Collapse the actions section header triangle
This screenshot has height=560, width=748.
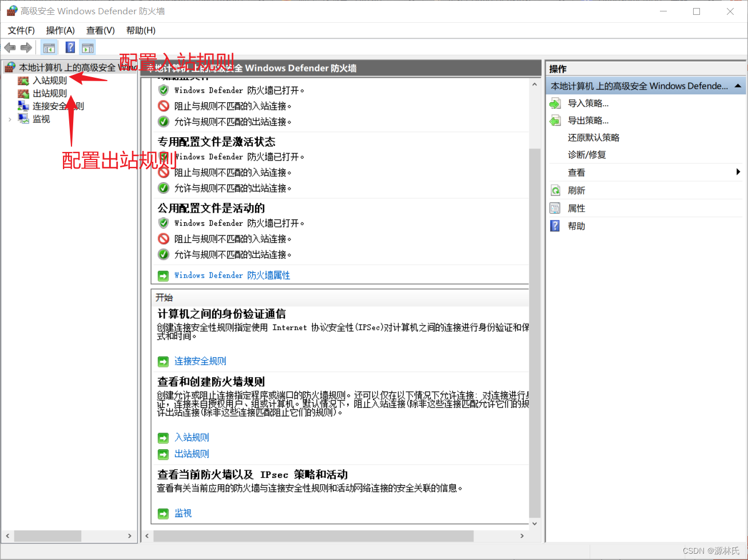(738, 86)
